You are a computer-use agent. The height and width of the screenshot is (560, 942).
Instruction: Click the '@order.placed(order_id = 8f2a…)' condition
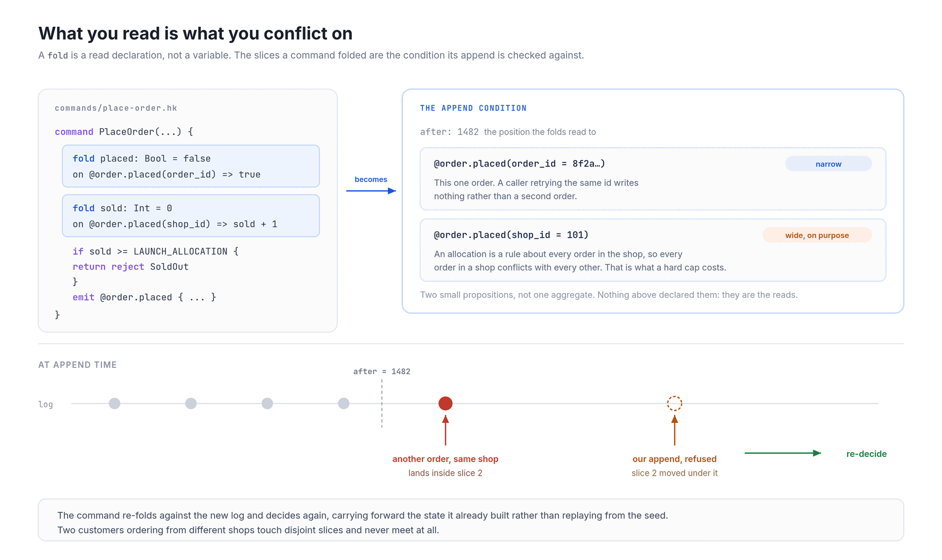coord(519,164)
